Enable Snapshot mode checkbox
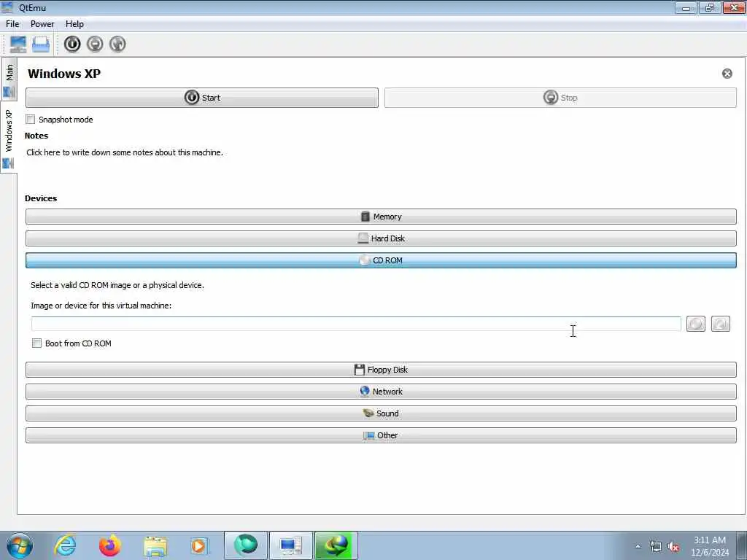747x560 pixels. [31, 120]
